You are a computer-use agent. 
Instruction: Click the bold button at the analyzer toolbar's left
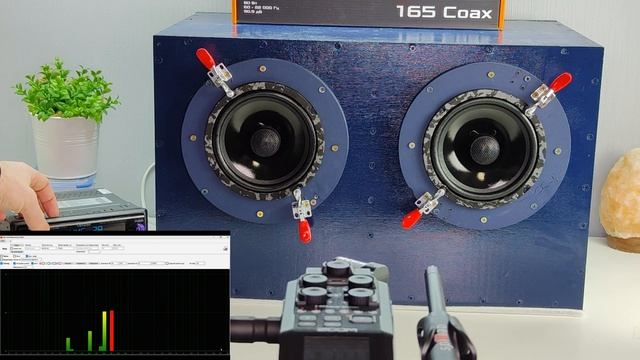tap(4, 249)
